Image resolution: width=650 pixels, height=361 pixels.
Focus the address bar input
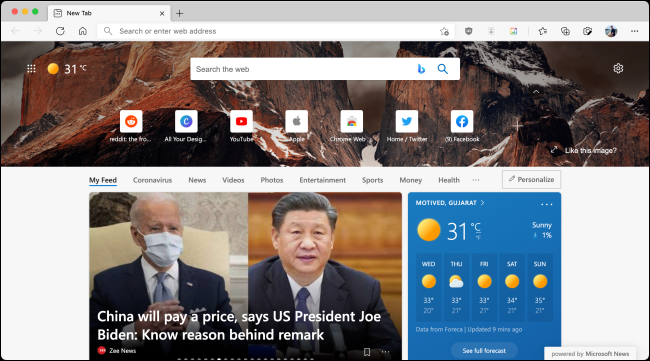(276, 31)
